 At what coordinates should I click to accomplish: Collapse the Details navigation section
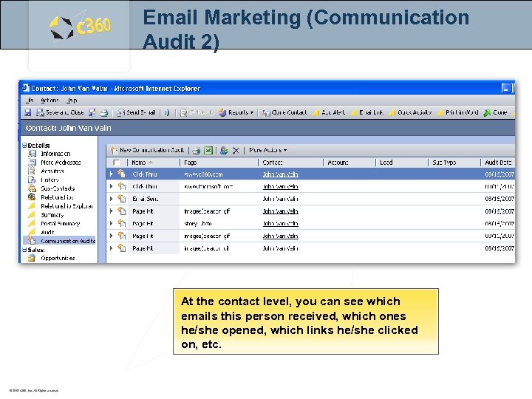24,146
